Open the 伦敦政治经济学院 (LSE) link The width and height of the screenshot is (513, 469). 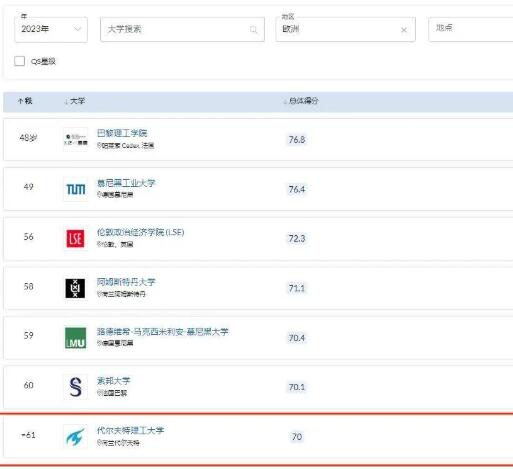coord(140,232)
